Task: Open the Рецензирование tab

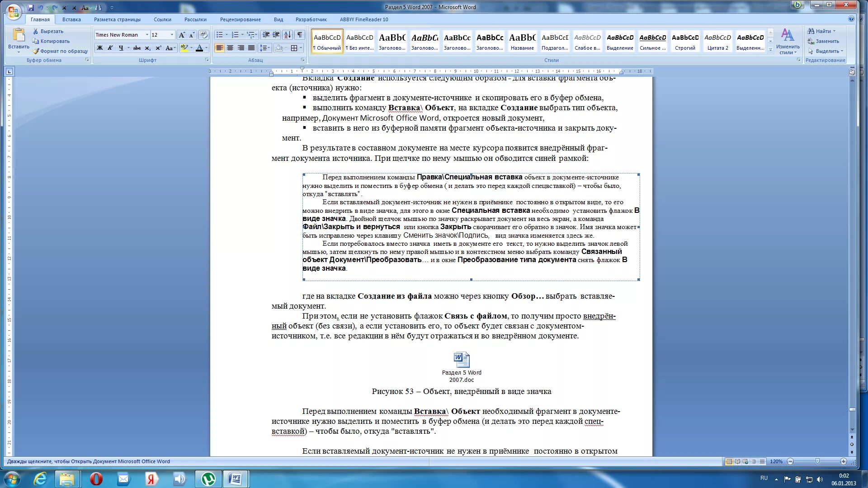Action: coord(240,19)
